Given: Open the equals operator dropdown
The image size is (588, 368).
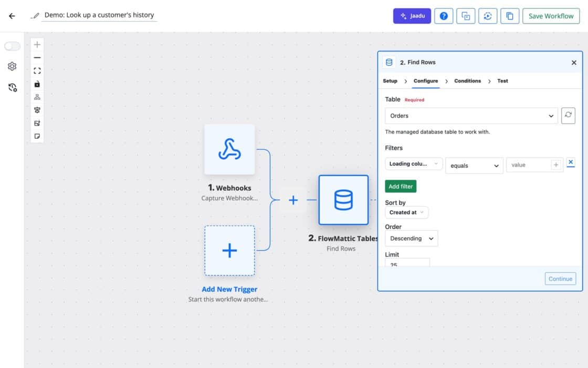Looking at the screenshot, I should (x=474, y=166).
